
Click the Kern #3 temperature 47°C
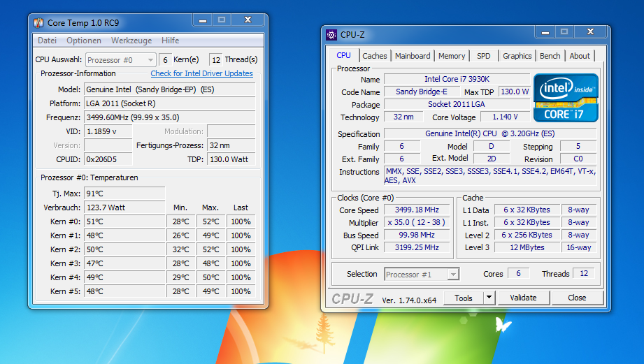click(x=124, y=263)
